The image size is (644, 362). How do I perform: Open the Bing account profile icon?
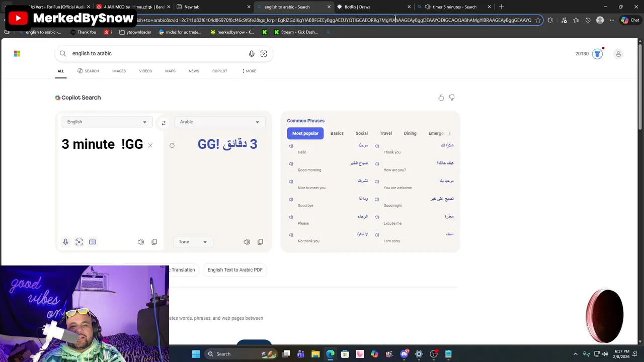[x=618, y=54]
